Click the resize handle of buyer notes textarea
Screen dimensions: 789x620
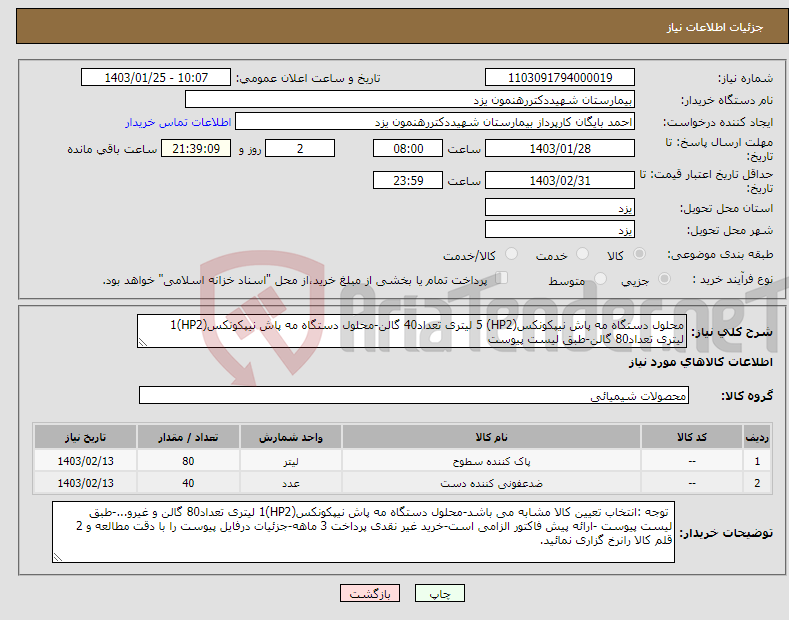click(x=58, y=558)
